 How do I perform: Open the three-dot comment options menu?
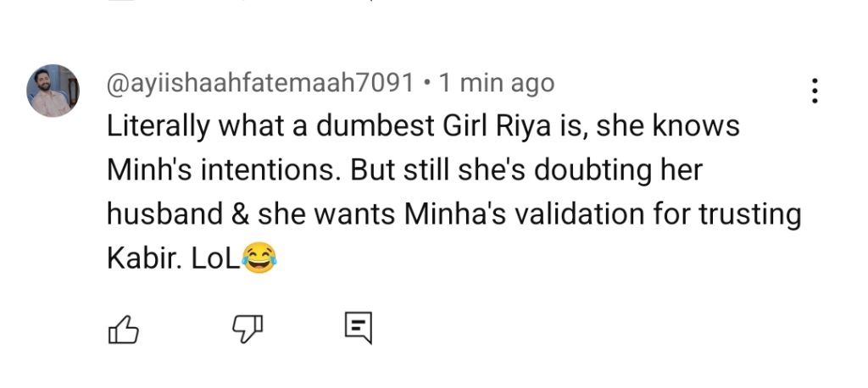pyautogui.click(x=815, y=91)
